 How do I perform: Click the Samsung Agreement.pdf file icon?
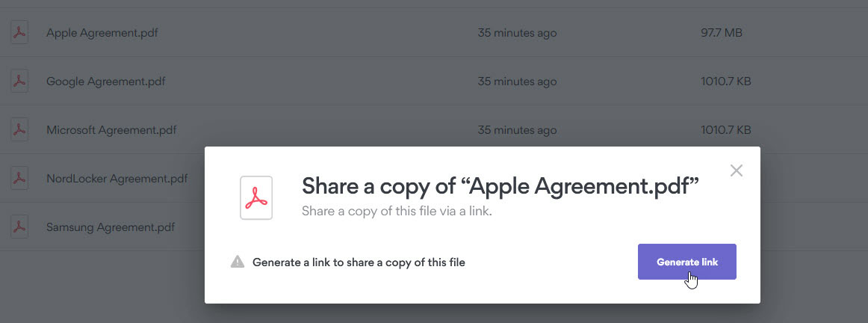19,226
